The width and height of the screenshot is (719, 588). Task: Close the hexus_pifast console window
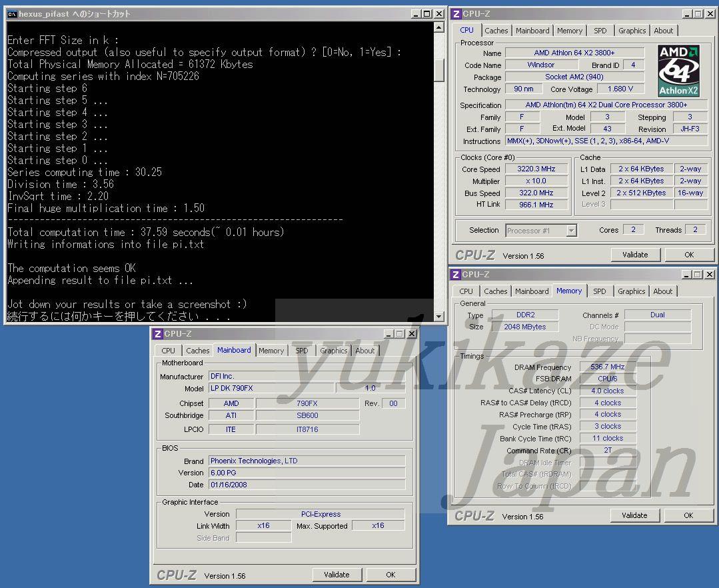439,14
